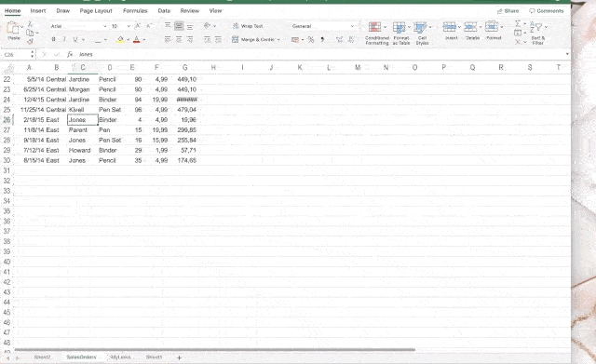Increase the indent
The width and height of the screenshot is (596, 364).
[x=218, y=39]
